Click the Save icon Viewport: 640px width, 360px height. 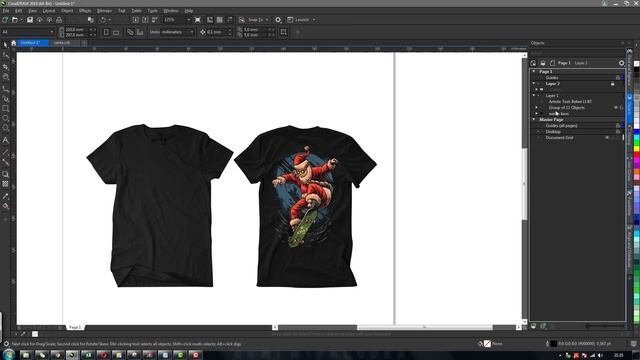(30, 20)
